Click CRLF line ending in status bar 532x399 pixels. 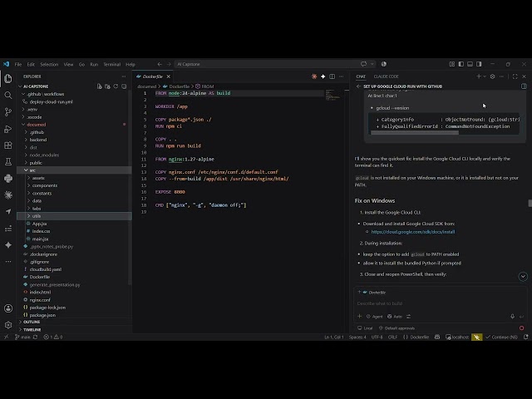(x=392, y=337)
